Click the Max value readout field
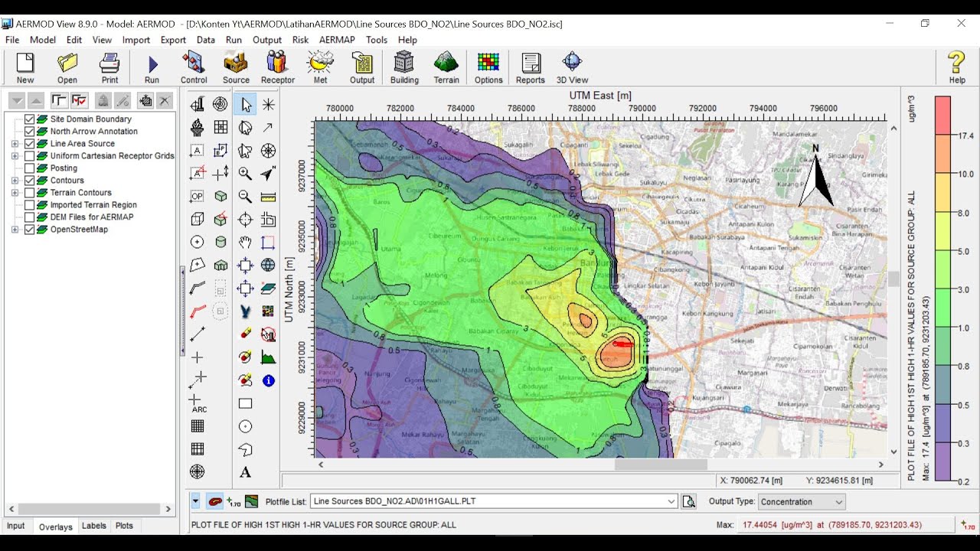The image size is (980, 551). click(x=846, y=525)
